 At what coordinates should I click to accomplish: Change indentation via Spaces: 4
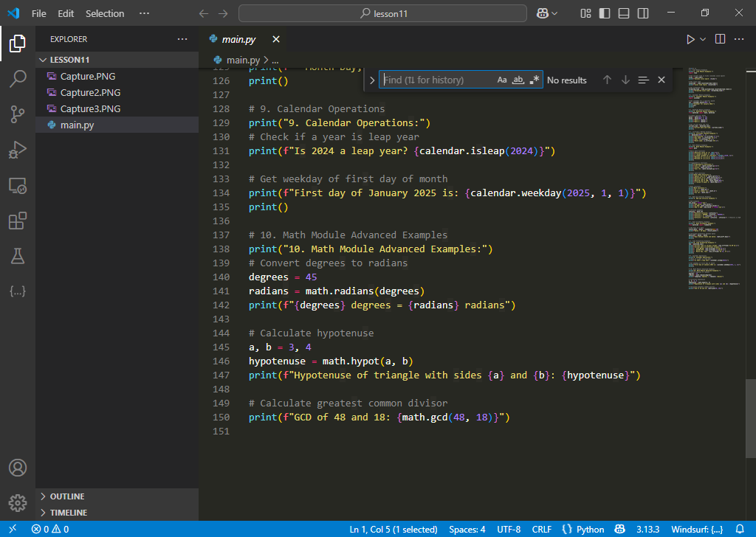pyautogui.click(x=467, y=529)
